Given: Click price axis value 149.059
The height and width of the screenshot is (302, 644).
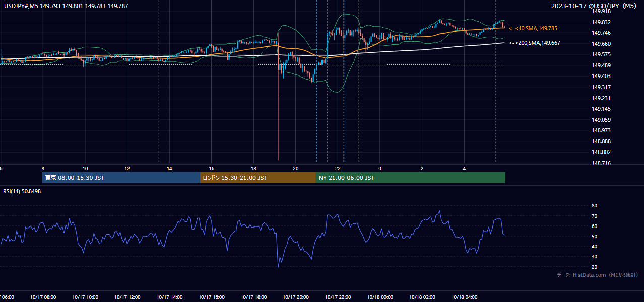Looking at the screenshot, I should pyautogui.click(x=601, y=120).
